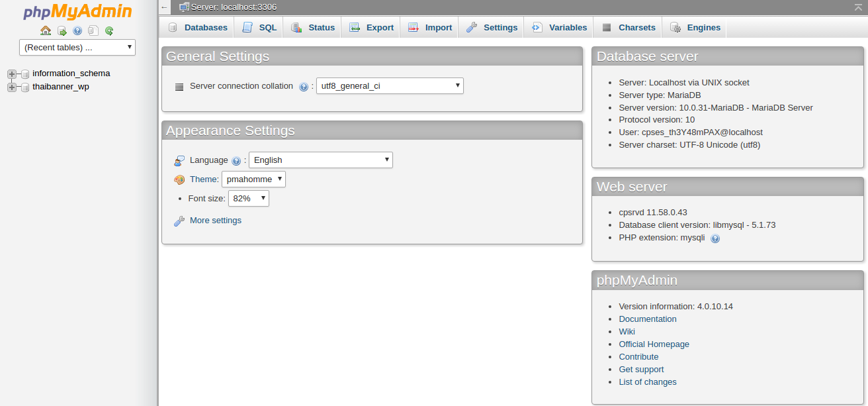Click the home icon in the navigation panel

click(x=46, y=30)
